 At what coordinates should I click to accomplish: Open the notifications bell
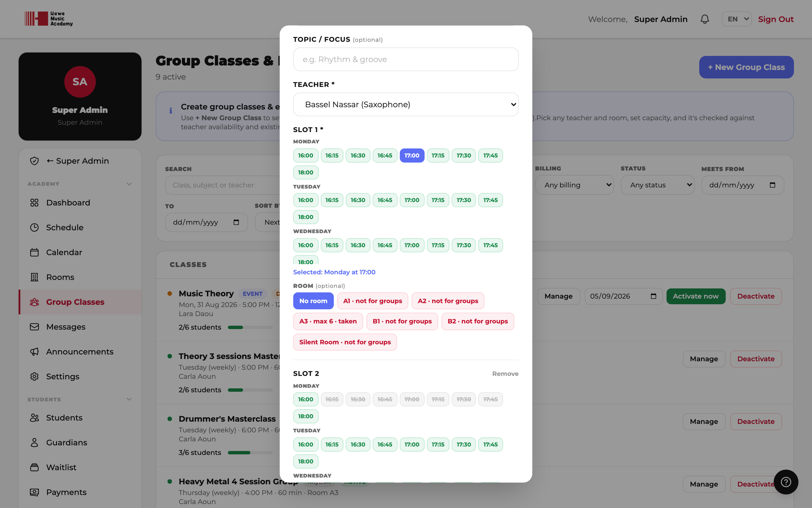tap(705, 19)
